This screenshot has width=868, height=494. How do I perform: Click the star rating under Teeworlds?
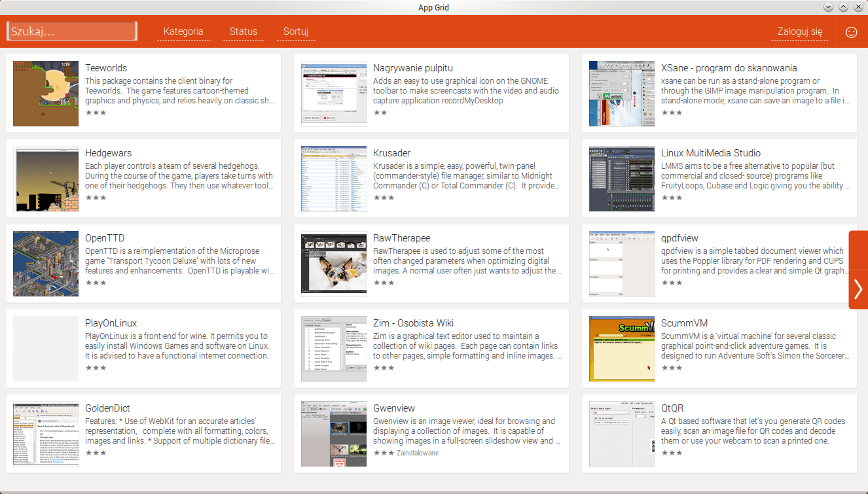pos(96,113)
